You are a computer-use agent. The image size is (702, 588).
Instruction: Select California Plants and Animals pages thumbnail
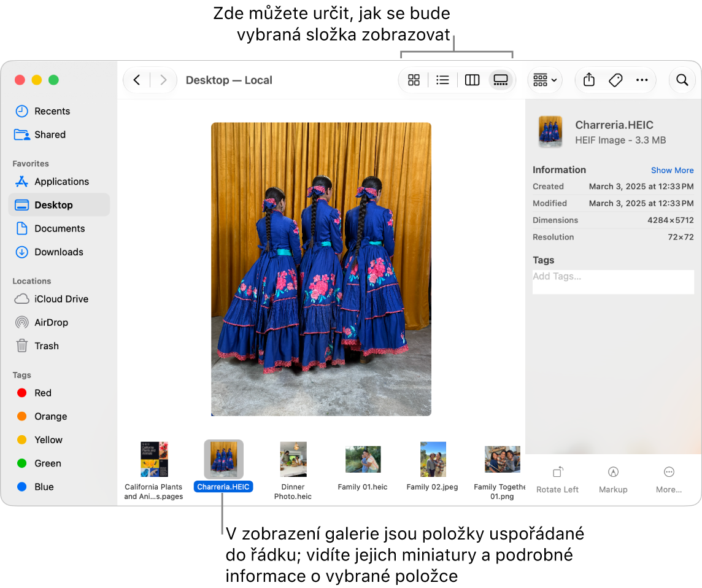pos(154,459)
